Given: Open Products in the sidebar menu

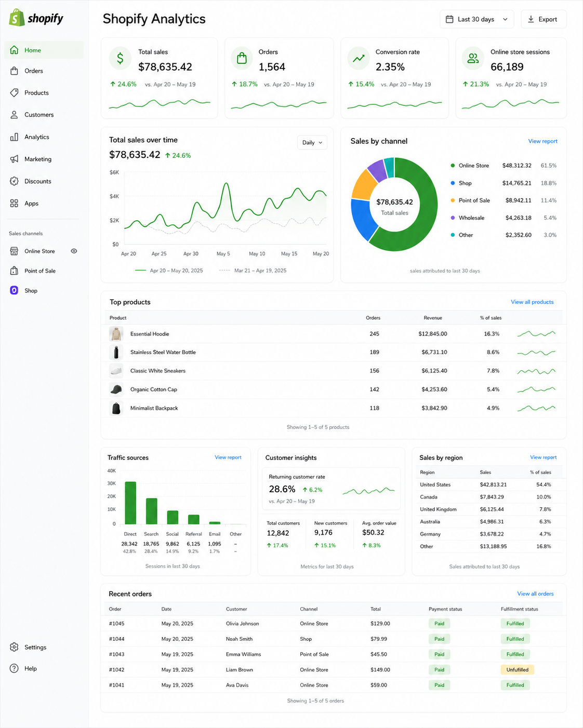Looking at the screenshot, I should 44,92.
